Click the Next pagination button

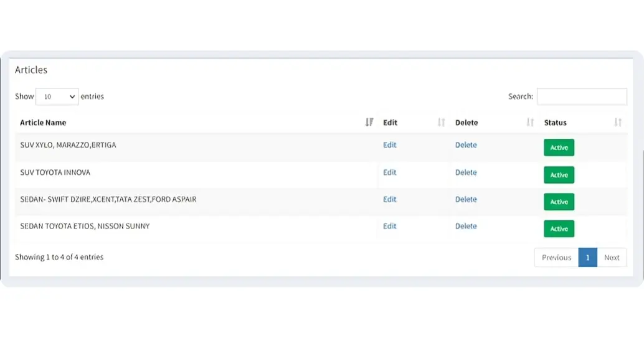(x=612, y=257)
